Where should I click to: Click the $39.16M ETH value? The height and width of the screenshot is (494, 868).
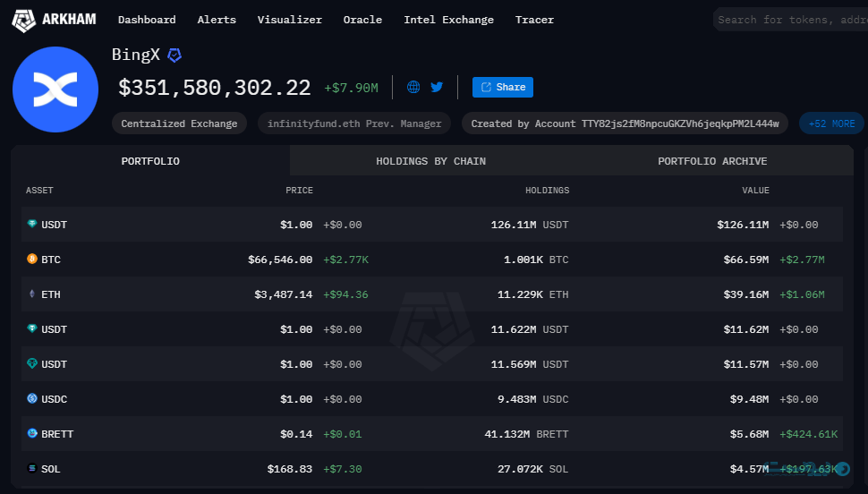746,294
